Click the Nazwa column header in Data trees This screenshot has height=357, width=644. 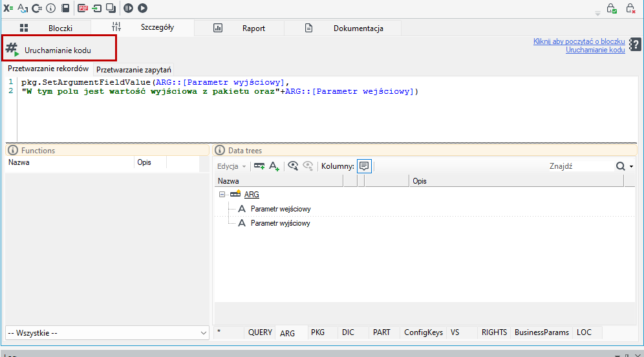click(x=279, y=180)
